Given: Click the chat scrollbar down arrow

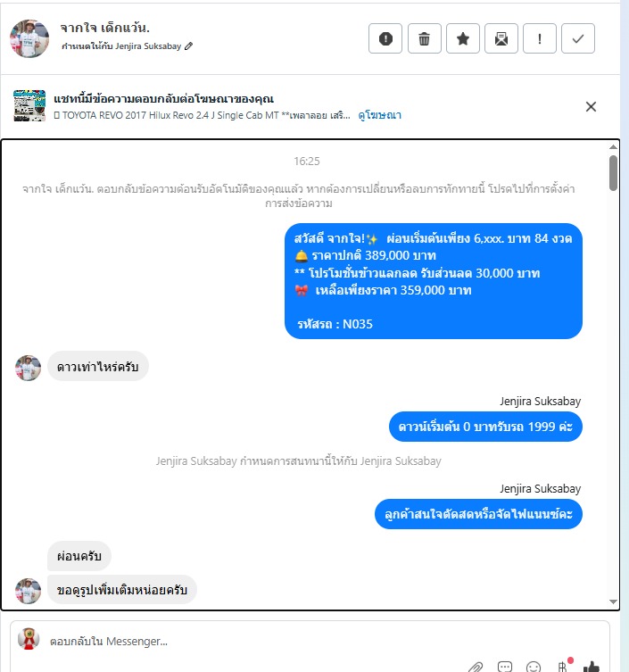Looking at the screenshot, I should pyautogui.click(x=613, y=601).
